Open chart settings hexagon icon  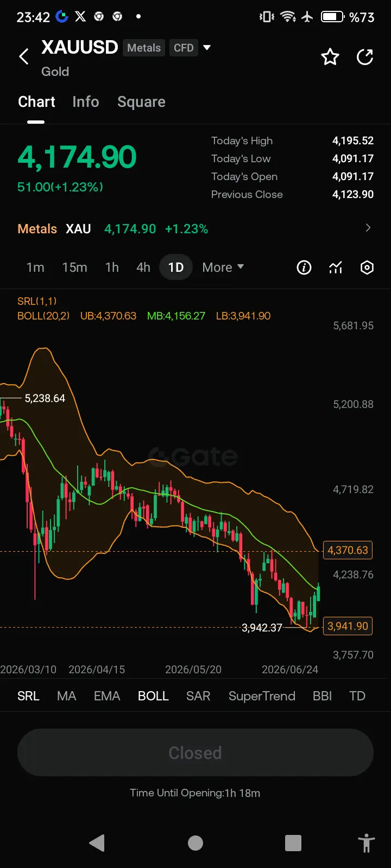point(367,267)
